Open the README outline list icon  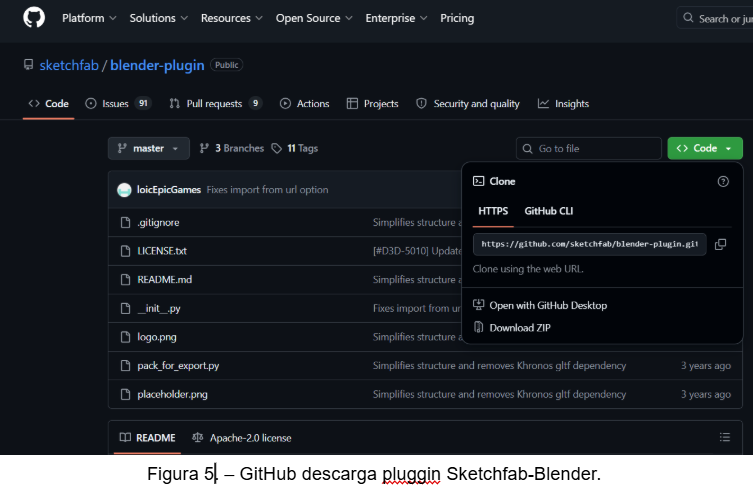point(725,437)
